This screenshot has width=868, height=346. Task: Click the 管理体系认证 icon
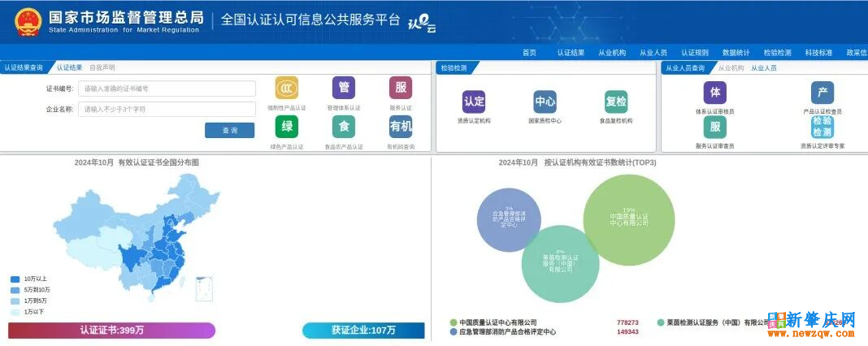click(x=343, y=88)
